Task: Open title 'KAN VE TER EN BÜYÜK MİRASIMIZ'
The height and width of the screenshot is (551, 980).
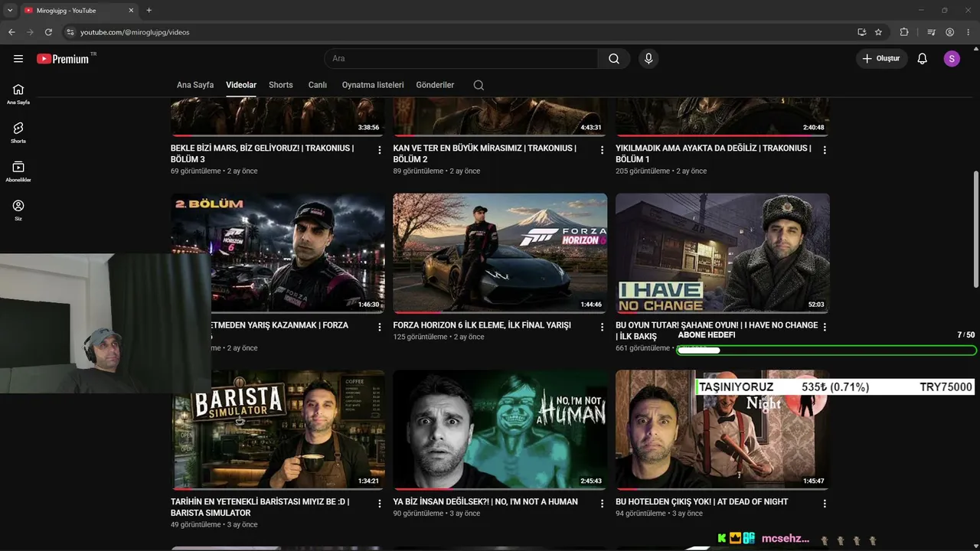Action: 485,154
